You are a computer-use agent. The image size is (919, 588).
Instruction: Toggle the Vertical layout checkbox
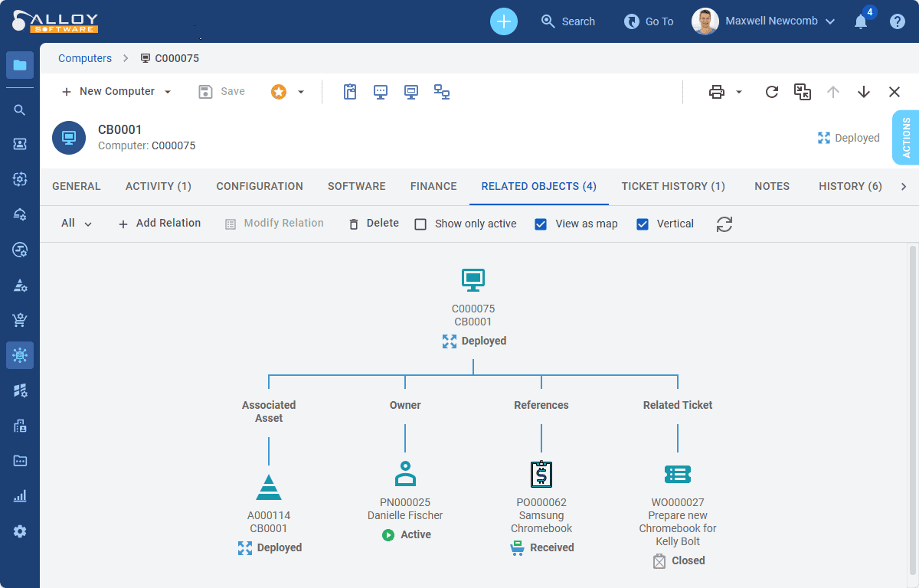643,224
